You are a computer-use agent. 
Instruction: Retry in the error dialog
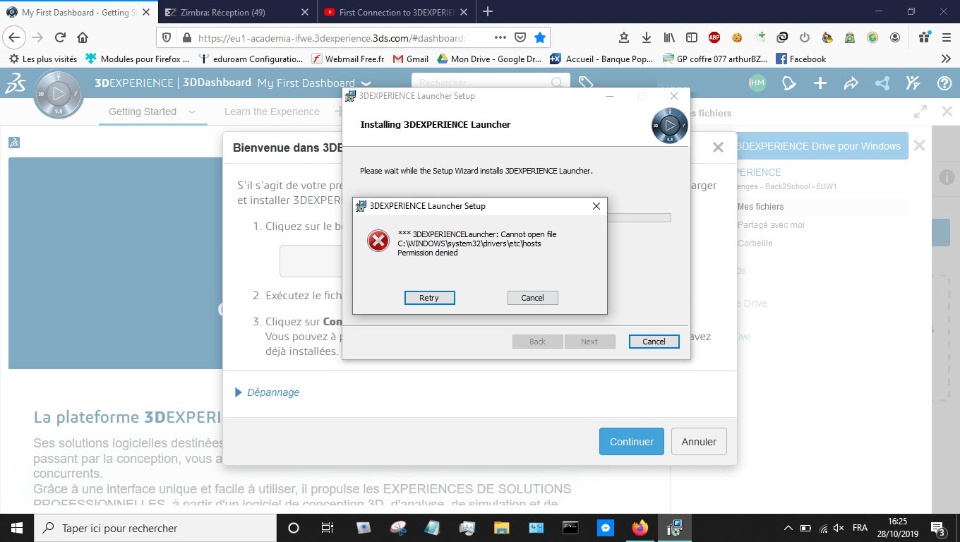tap(429, 298)
